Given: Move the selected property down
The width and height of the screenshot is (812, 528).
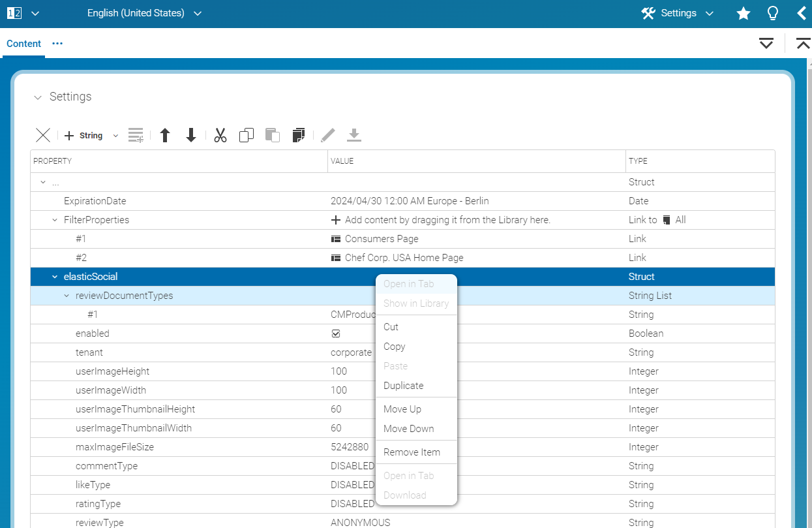Looking at the screenshot, I should click(190, 134).
